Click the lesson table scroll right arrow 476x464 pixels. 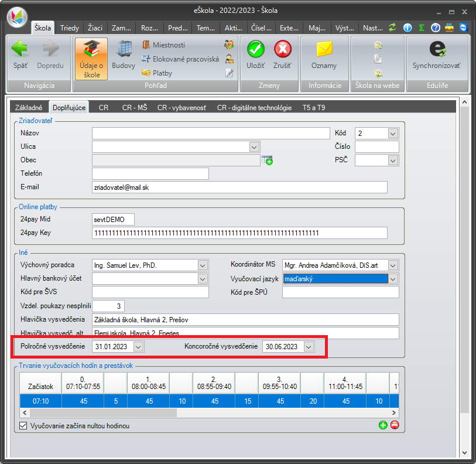coord(393,412)
